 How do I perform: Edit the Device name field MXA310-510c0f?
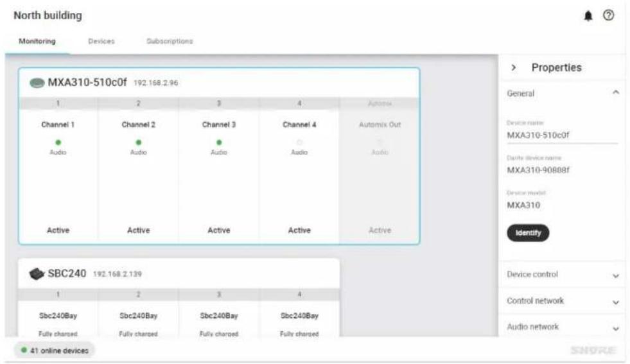tap(562, 135)
